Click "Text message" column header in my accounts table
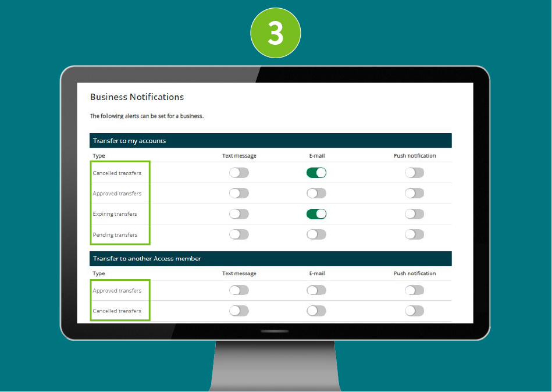This screenshot has height=392, width=552. coord(239,156)
